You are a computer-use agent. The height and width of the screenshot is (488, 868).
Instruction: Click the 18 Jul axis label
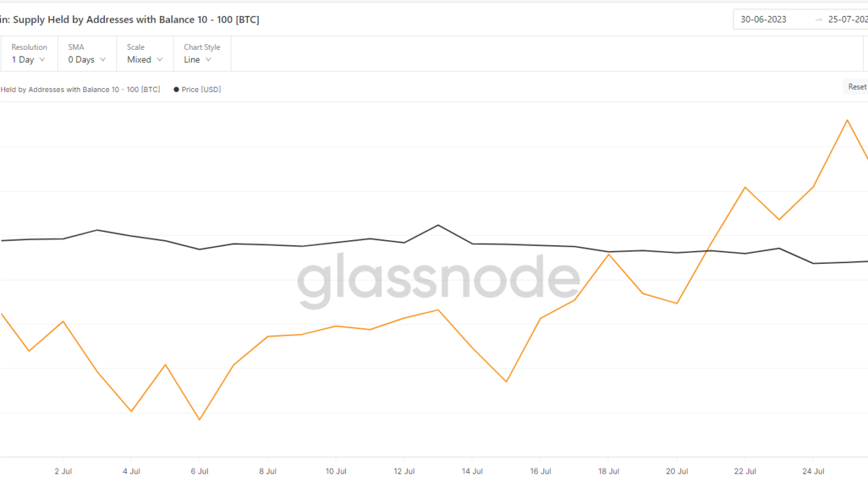[x=608, y=471]
